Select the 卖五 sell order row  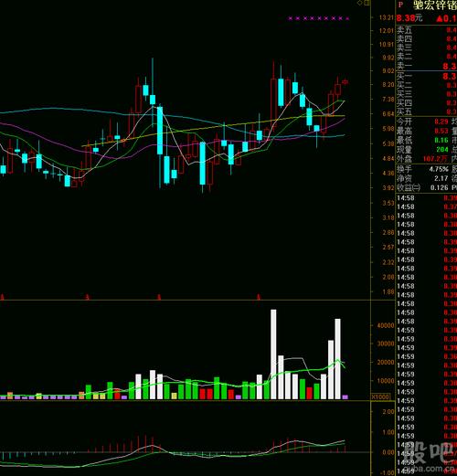click(427, 30)
